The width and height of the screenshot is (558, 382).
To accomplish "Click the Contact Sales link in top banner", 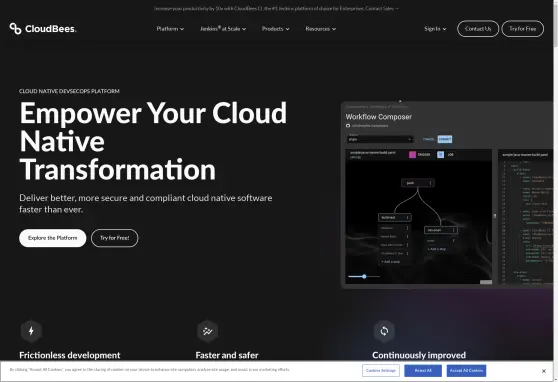I will (381, 8).
